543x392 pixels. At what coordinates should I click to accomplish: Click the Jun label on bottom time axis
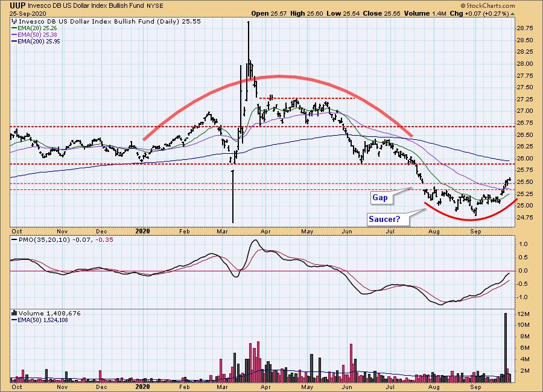[x=346, y=387]
